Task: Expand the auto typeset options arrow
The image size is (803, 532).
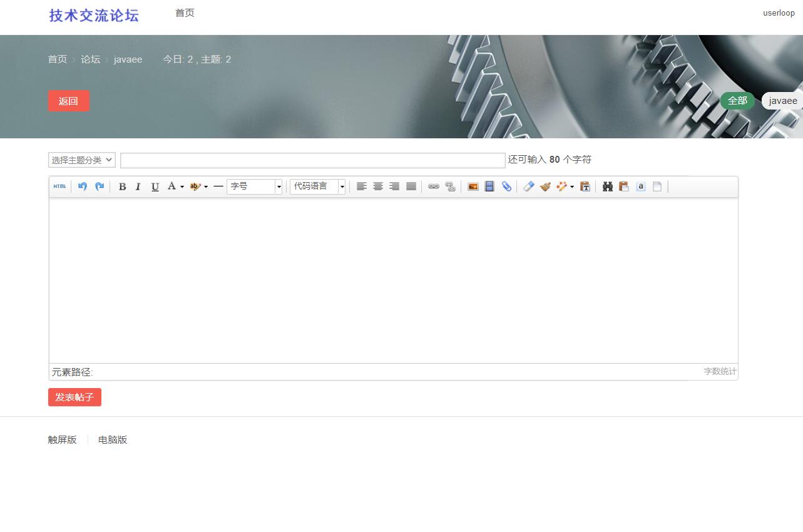Action: [572, 187]
